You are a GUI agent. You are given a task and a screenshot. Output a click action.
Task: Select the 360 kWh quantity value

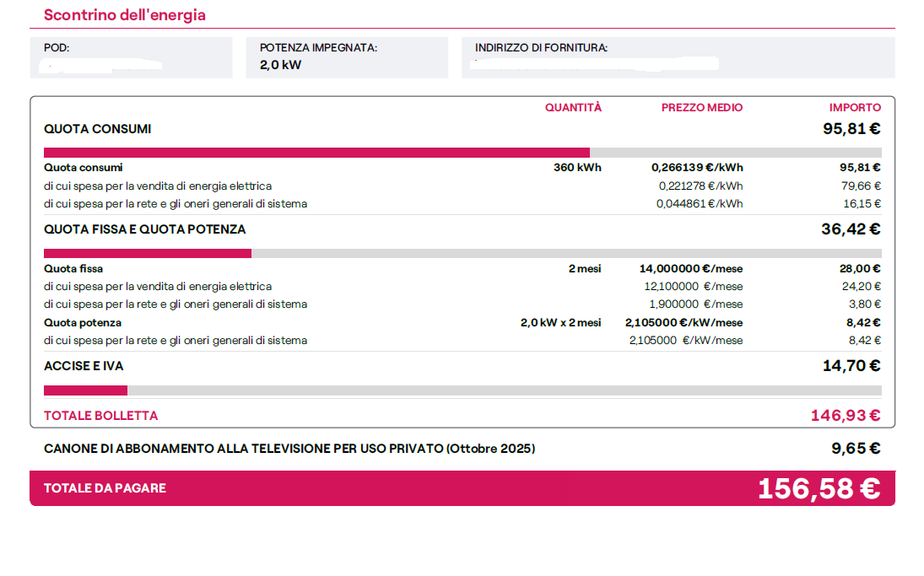tap(577, 167)
